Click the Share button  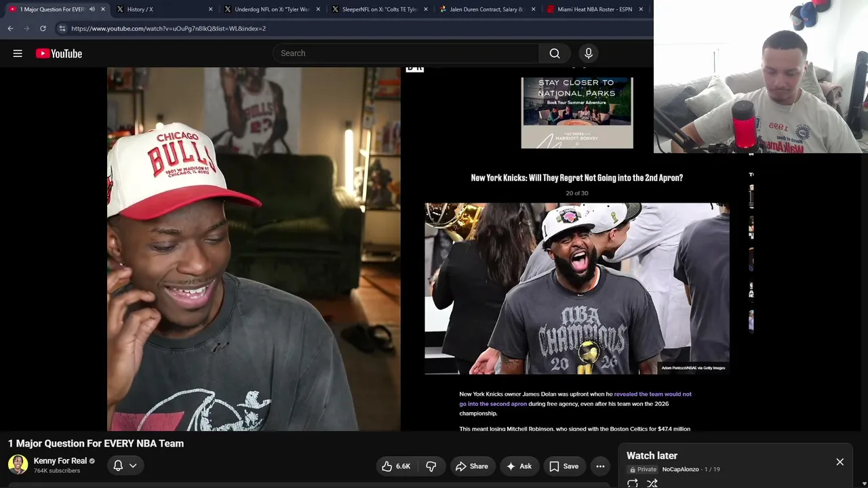[x=472, y=466]
